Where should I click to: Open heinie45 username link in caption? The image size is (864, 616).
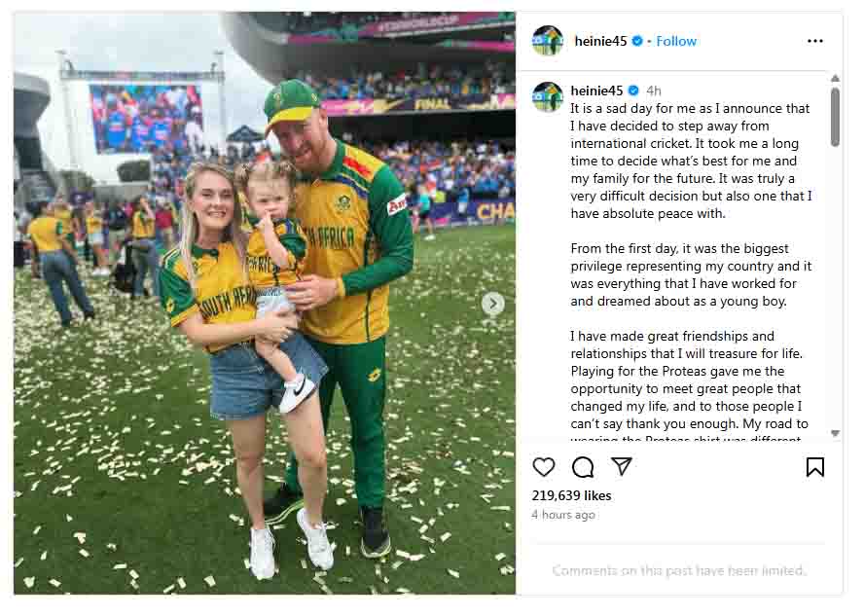(x=596, y=91)
